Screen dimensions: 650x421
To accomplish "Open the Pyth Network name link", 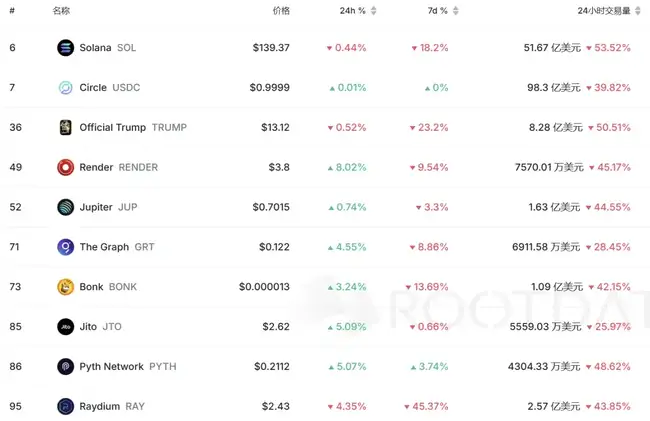I will pyautogui.click(x=111, y=366).
